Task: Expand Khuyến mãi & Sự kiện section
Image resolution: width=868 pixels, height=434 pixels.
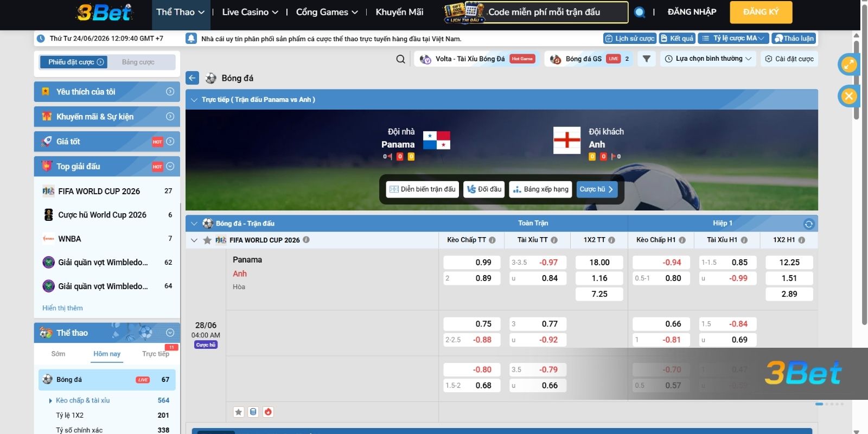Action: [107, 117]
